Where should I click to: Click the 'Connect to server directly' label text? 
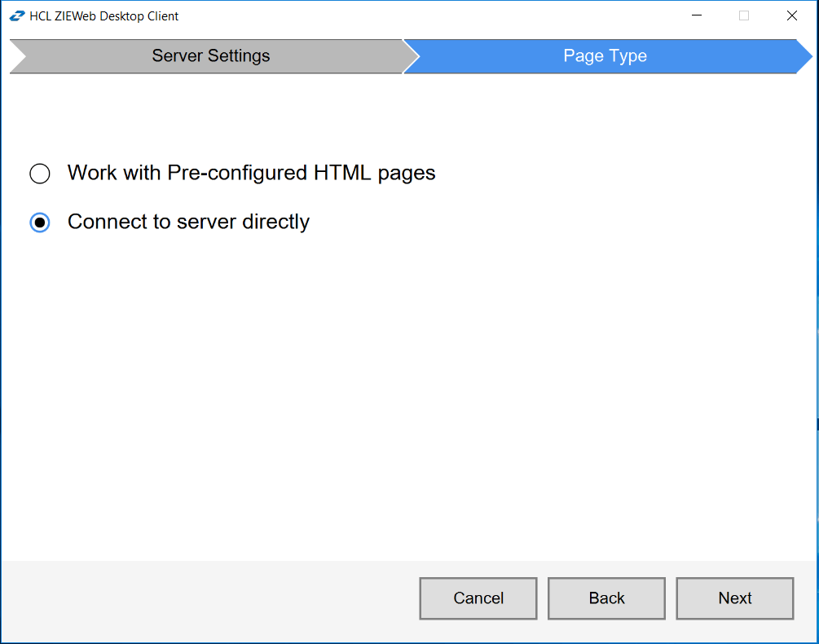point(187,222)
